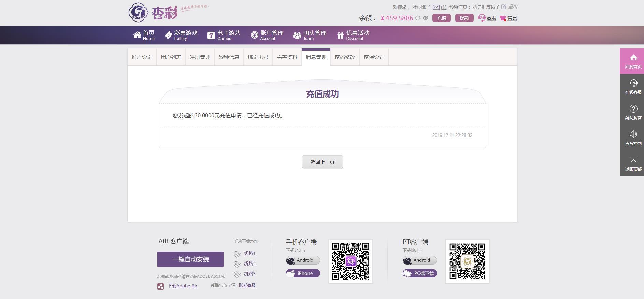Click the PT client QR code

[467, 261]
